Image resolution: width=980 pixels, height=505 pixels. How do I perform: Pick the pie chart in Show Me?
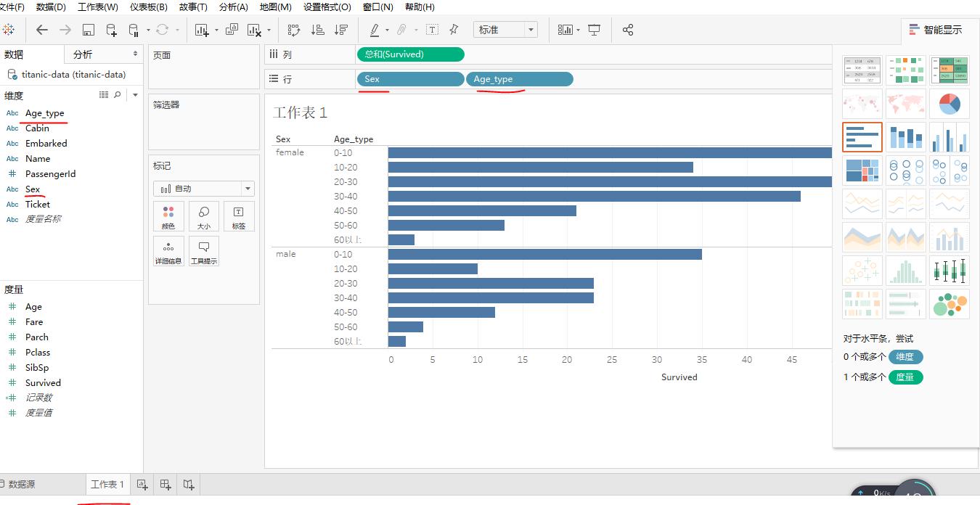click(950, 104)
